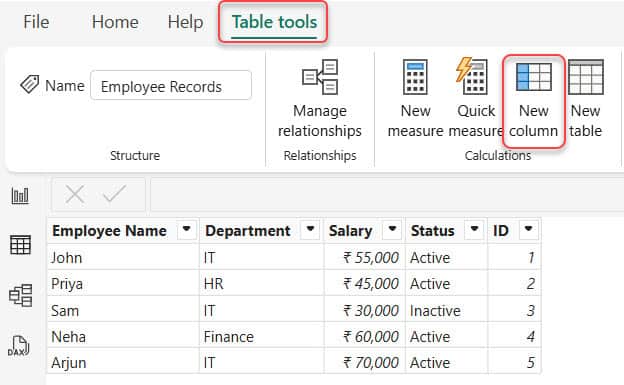Select the Employee Name column header
The height and width of the screenshot is (385, 624).
(123, 231)
